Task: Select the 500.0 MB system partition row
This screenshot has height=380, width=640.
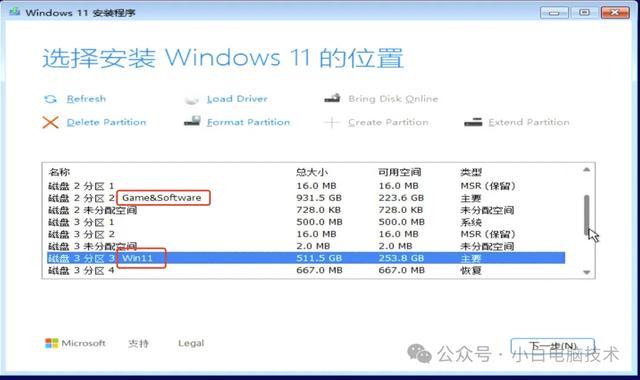Action: coord(306,222)
